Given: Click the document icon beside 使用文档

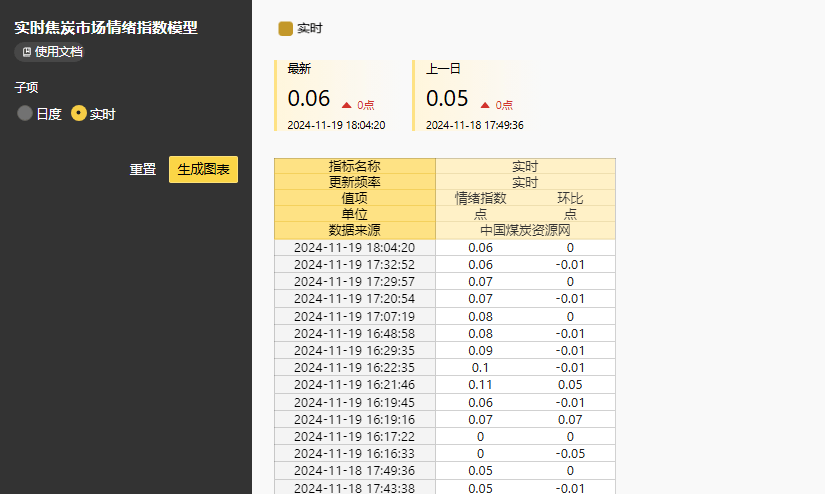Looking at the screenshot, I should tap(27, 52).
